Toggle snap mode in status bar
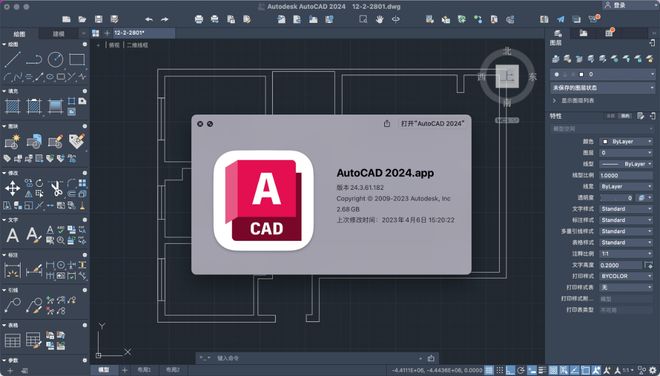This screenshot has height=376, width=660. point(500,371)
